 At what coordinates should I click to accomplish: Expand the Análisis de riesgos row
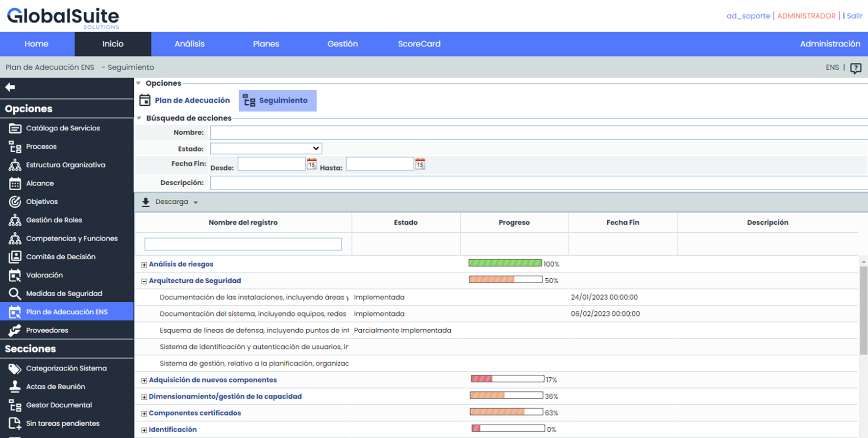(x=144, y=265)
